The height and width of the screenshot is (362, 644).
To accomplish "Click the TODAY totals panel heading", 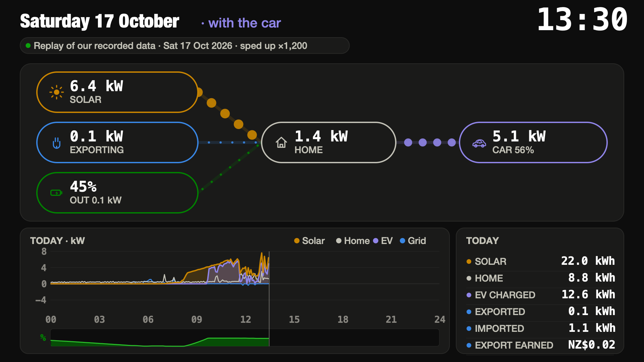I will click(x=482, y=241).
